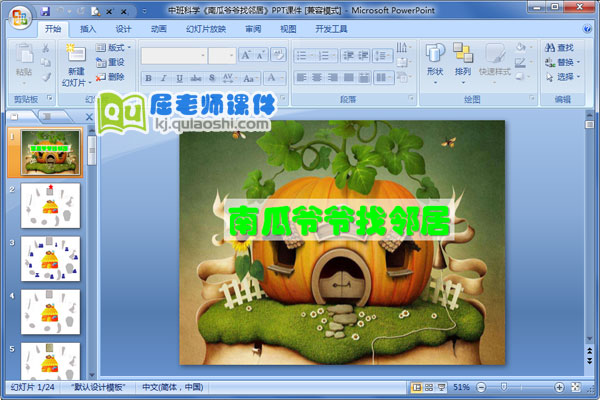Viewport: 600px width, 400px height.
Task: Decrease font size using the small A icon
Action: click(x=260, y=56)
